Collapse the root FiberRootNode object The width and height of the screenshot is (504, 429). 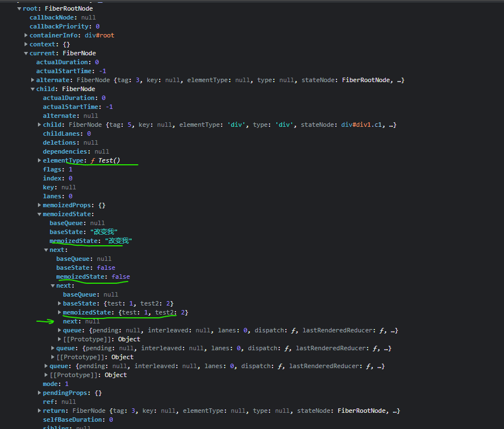20,9
